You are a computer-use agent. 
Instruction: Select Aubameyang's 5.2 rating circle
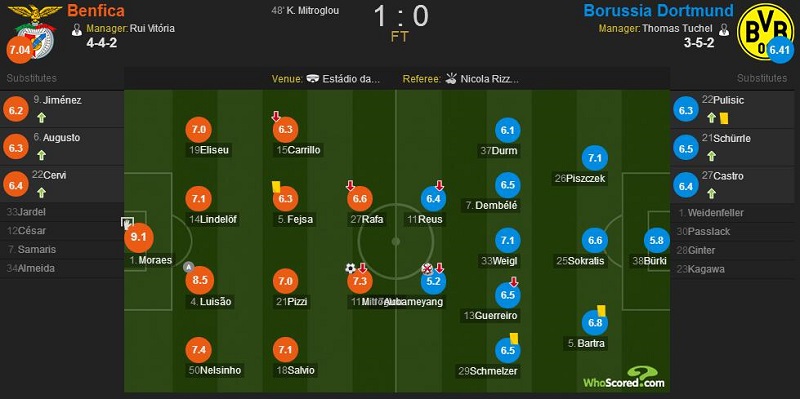(x=433, y=281)
